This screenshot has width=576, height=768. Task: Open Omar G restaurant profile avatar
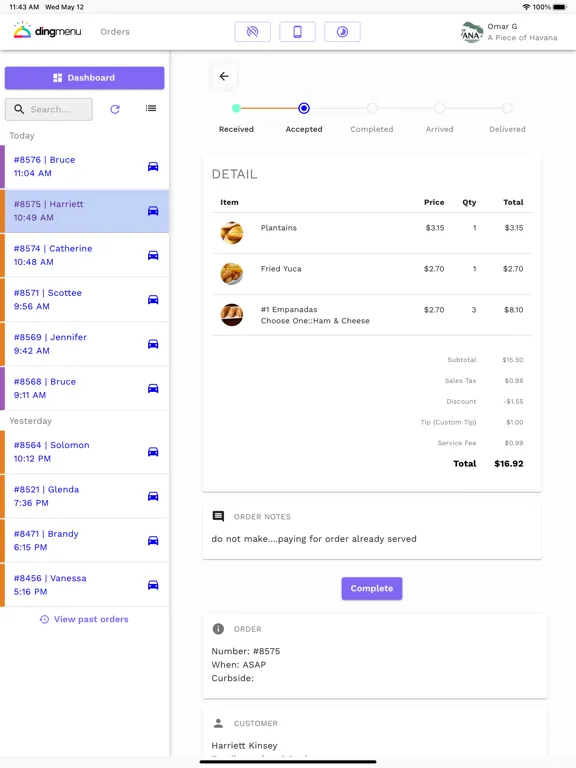pos(471,32)
